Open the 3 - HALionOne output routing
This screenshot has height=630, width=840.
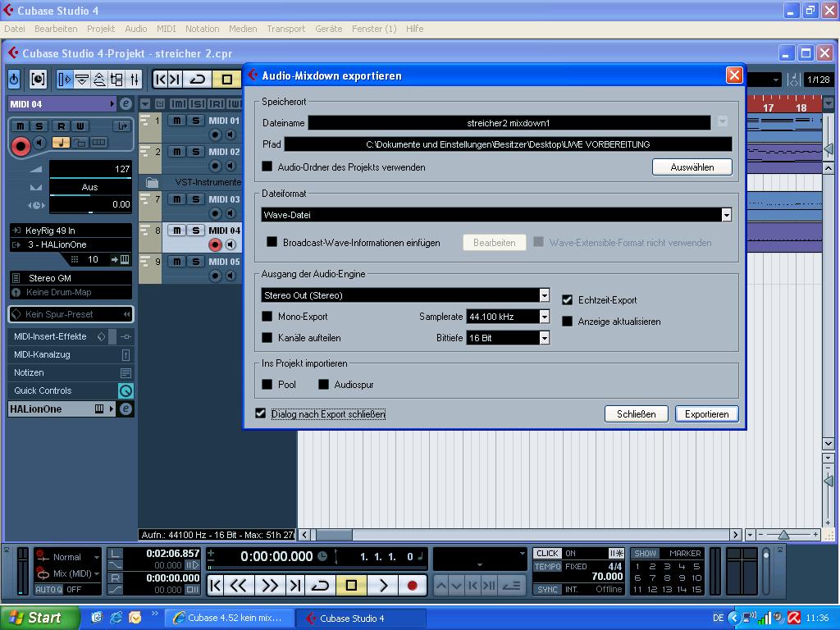click(x=71, y=244)
